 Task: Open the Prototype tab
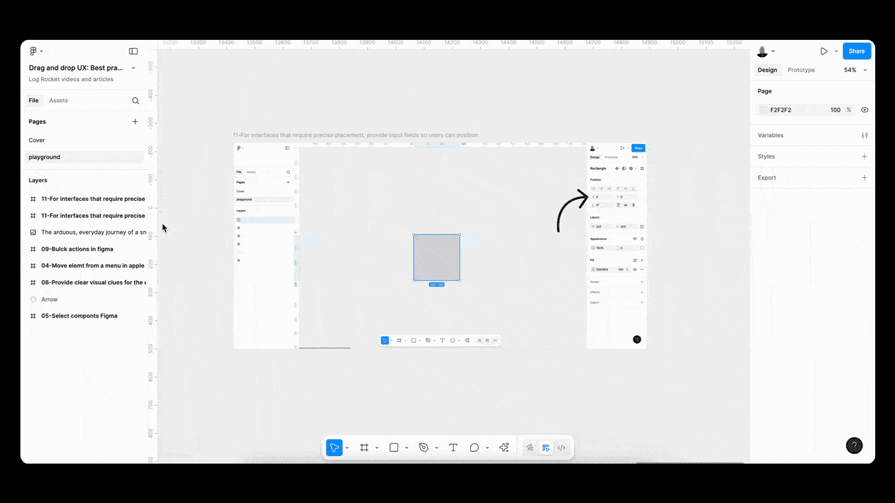[801, 70]
